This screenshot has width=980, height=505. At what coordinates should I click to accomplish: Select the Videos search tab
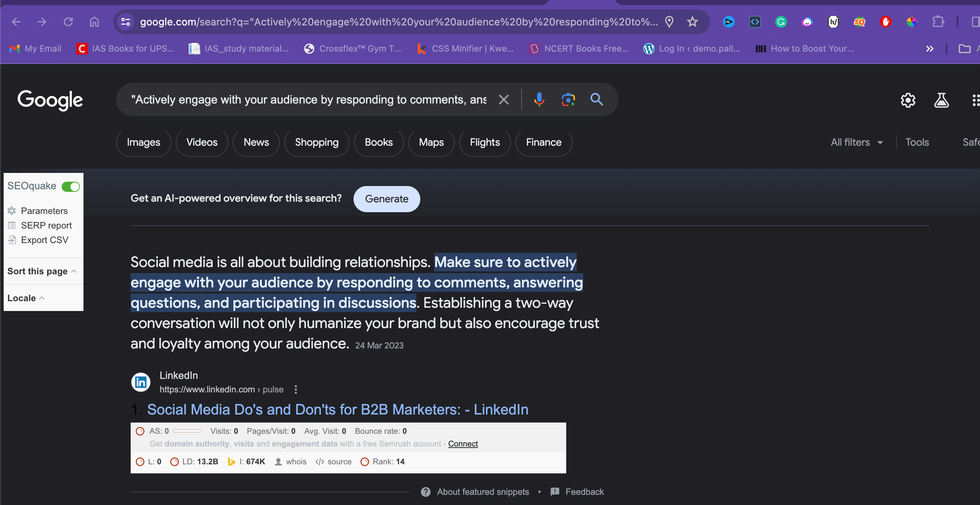202,142
